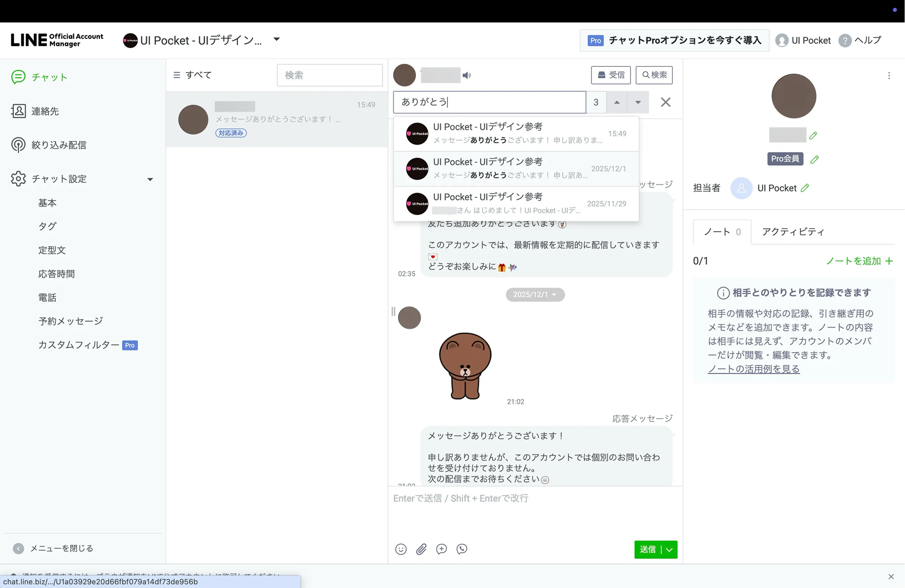
Task: Open ヘルプ question mark icon
Action: [845, 40]
